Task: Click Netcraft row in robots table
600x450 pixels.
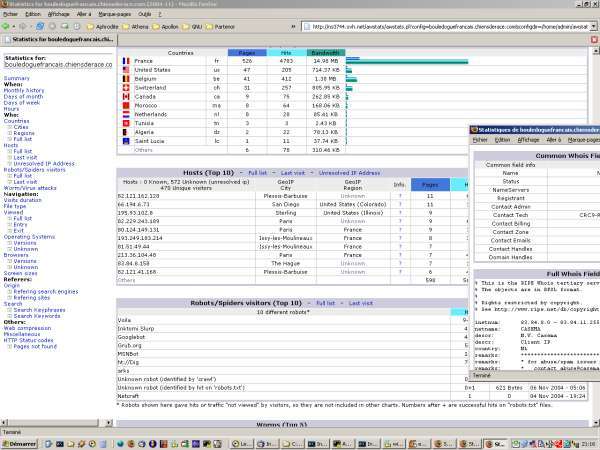Action: [283, 396]
